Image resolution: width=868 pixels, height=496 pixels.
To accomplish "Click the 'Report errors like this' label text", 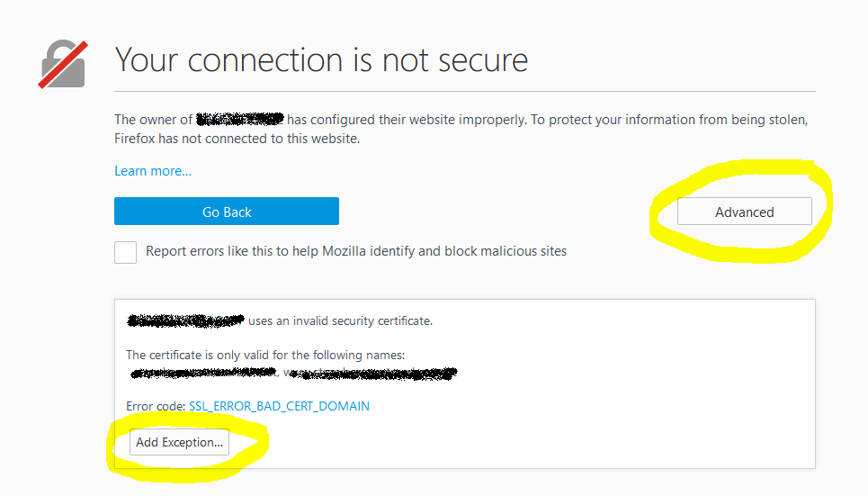I will click(356, 251).
